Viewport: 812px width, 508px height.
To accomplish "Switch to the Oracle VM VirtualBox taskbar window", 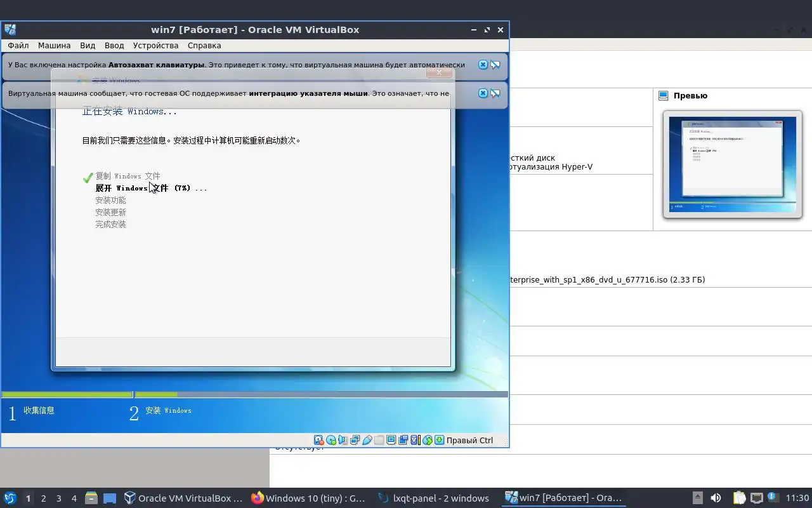I will tap(183, 498).
